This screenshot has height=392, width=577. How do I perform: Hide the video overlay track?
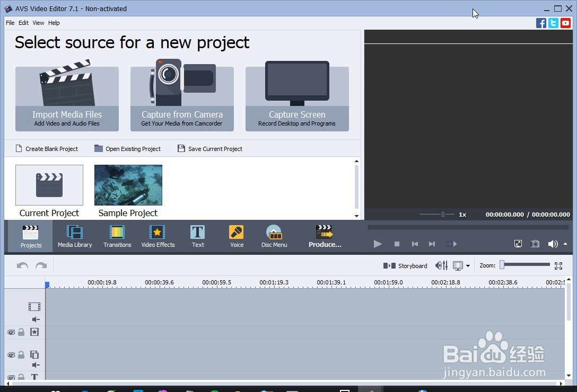pyautogui.click(x=11, y=355)
